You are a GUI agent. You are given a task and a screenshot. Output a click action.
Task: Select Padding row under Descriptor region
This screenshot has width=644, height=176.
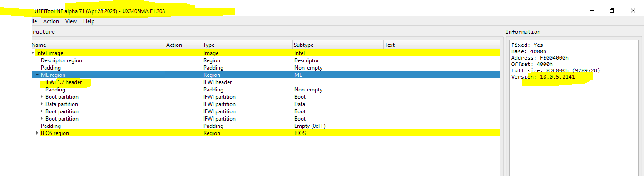click(x=265, y=68)
